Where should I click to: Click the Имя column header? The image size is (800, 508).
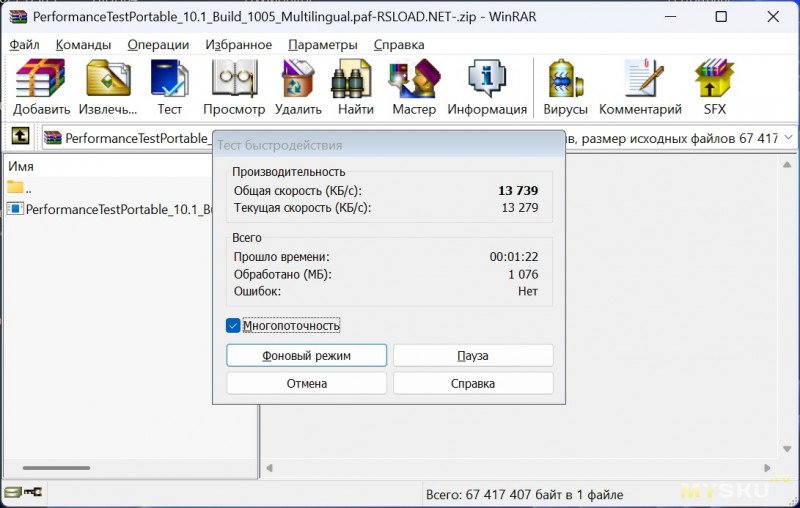coord(21,166)
